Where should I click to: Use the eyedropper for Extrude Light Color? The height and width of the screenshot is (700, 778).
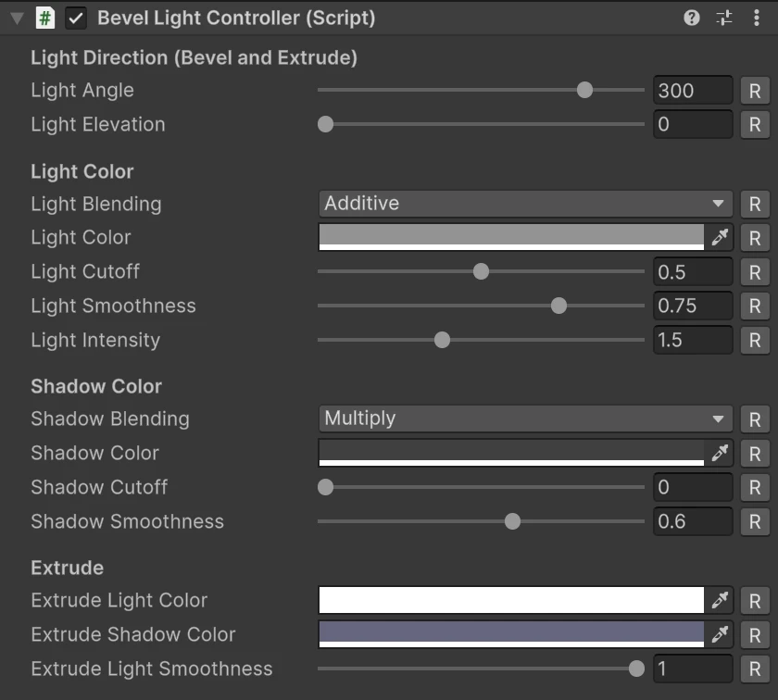pos(720,600)
